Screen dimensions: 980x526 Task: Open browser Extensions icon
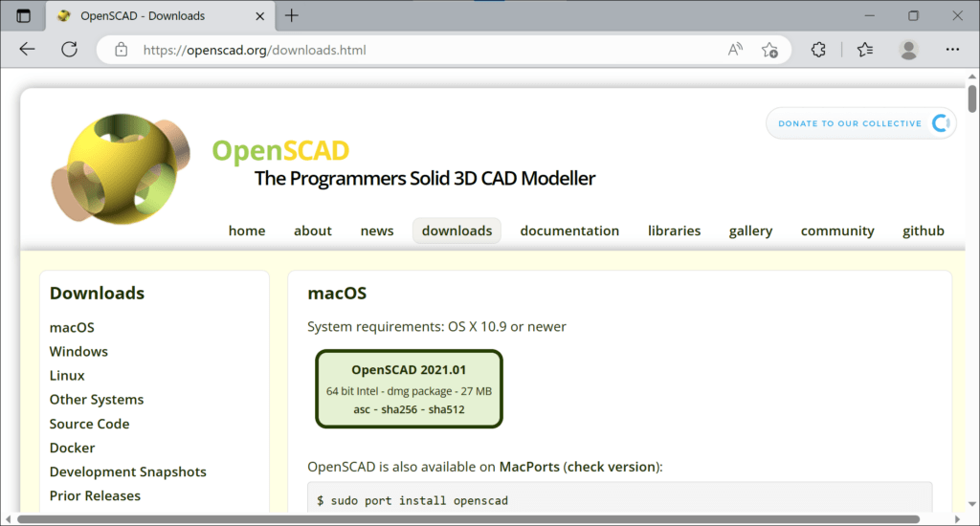pos(818,50)
